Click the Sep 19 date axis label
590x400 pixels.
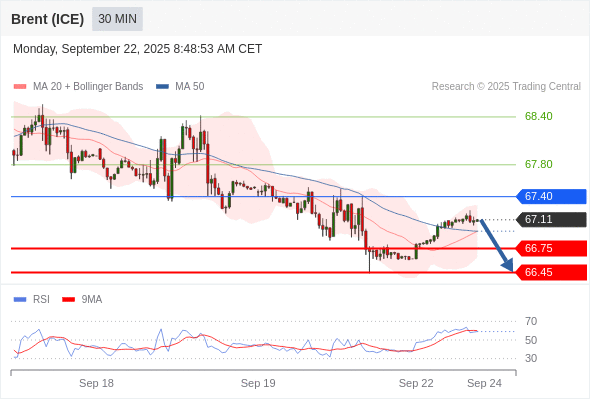pyautogui.click(x=258, y=383)
